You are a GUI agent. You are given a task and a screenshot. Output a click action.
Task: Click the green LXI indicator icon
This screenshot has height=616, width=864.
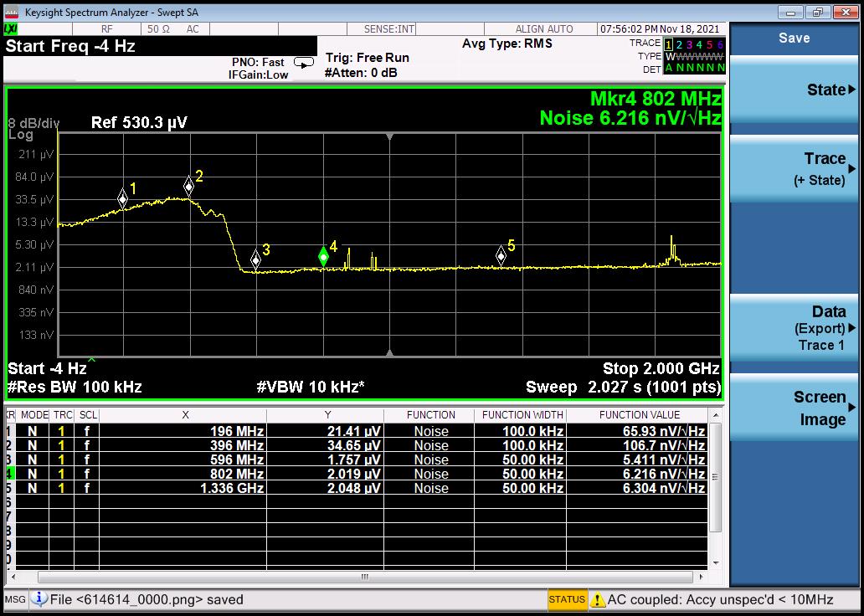(x=10, y=28)
